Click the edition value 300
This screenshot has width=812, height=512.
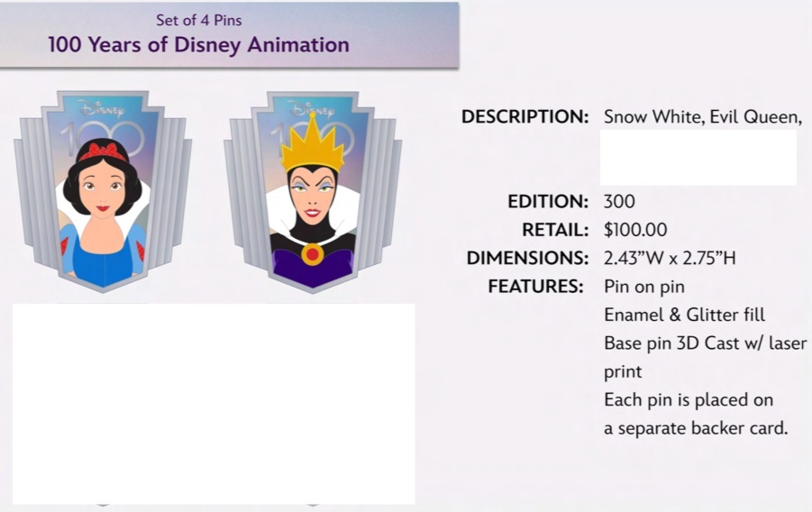619,202
